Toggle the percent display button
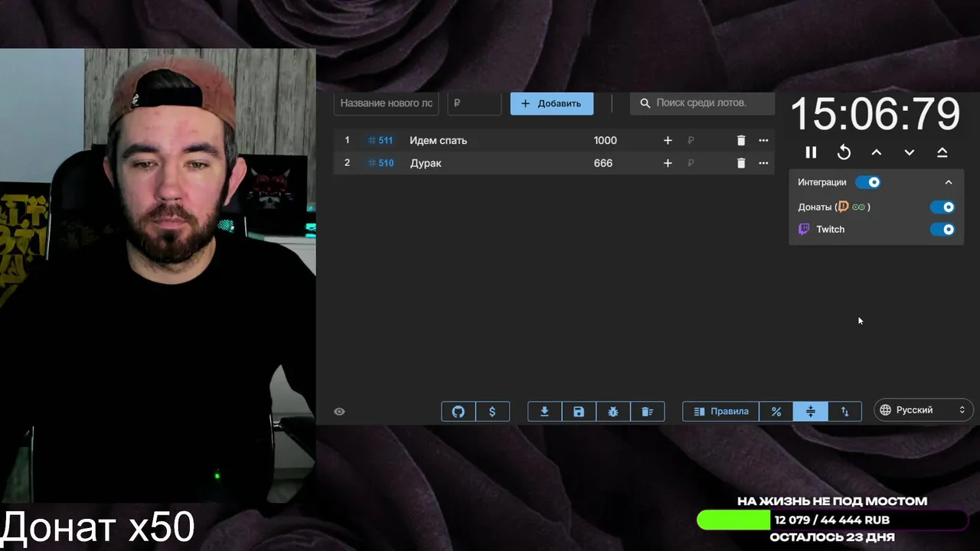 click(x=776, y=412)
